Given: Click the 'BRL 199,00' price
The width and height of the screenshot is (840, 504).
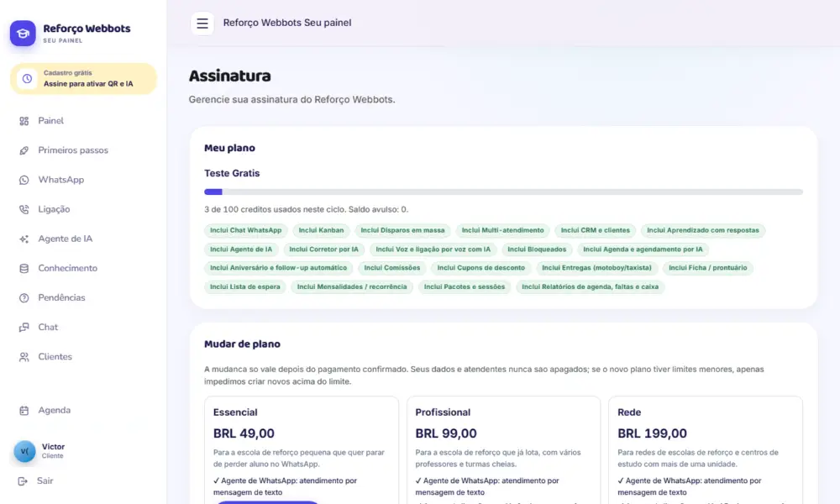Looking at the screenshot, I should [x=652, y=433].
